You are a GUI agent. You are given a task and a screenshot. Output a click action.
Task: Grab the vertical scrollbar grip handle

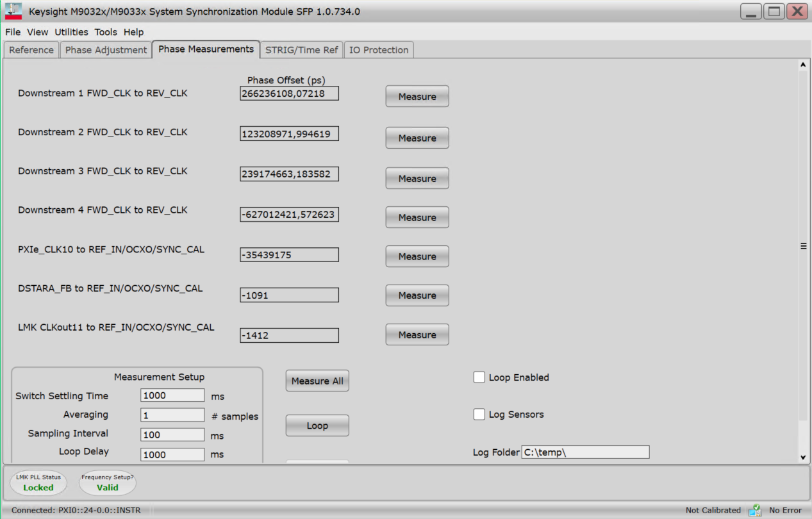[803, 246]
